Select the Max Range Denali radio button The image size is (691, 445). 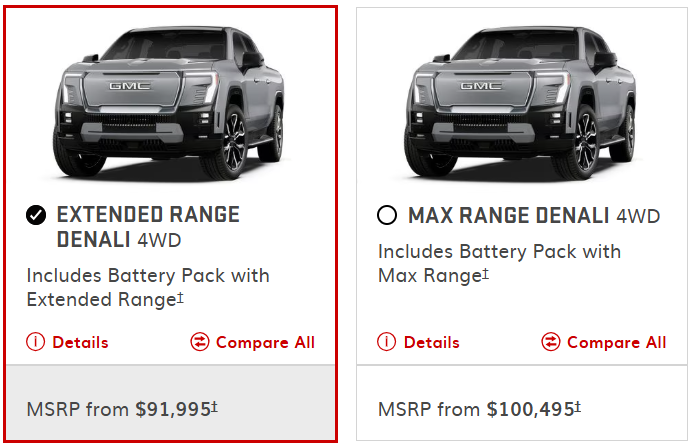387,216
